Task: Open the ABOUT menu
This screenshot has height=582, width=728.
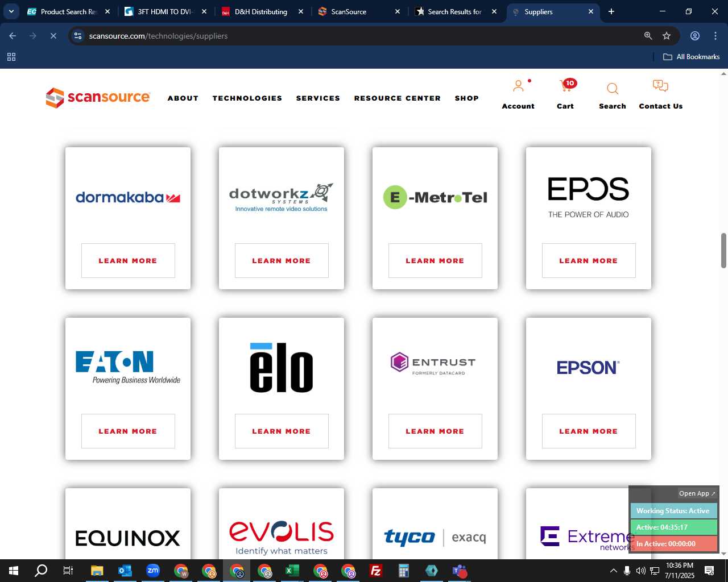Action: coord(183,98)
